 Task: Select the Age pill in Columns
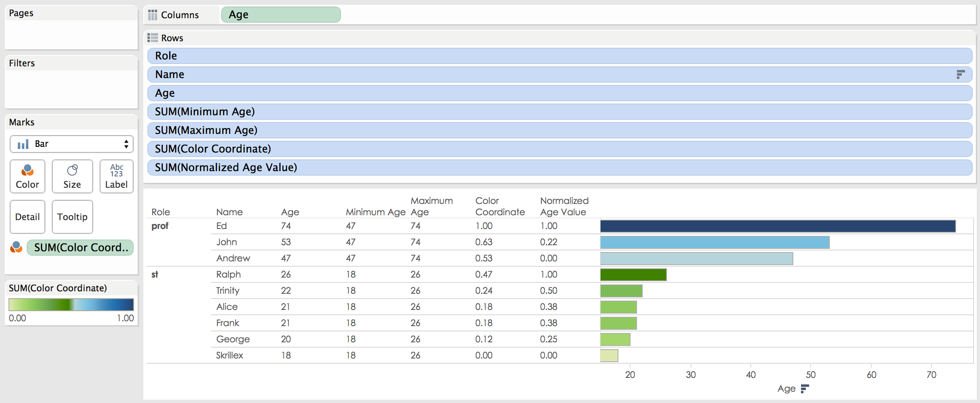click(x=281, y=15)
